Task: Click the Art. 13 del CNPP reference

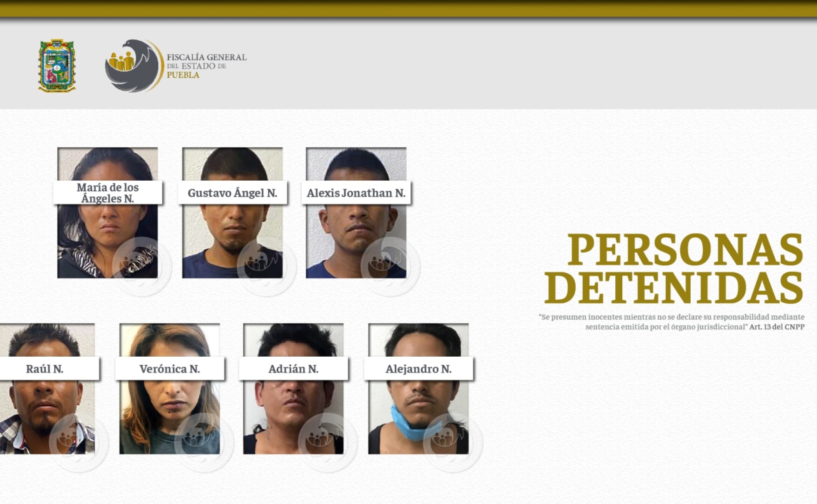Action: [x=777, y=327]
